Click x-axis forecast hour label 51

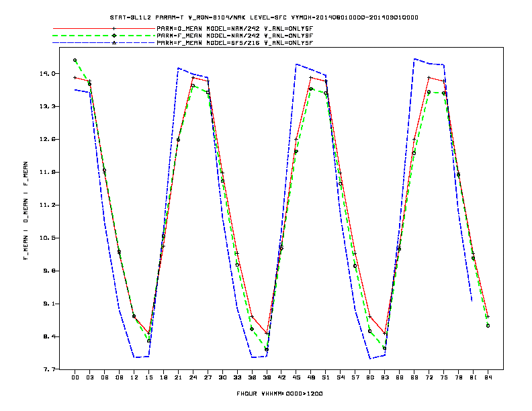click(326, 377)
